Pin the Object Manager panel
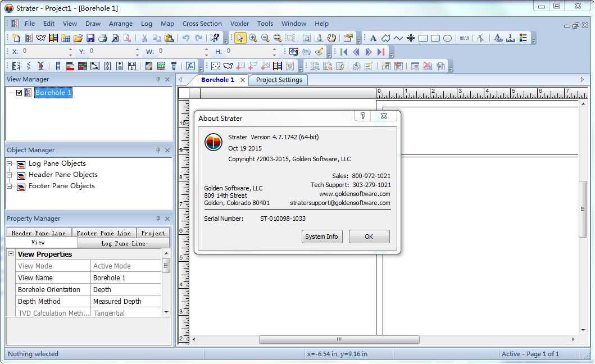The image size is (595, 364). click(x=158, y=151)
